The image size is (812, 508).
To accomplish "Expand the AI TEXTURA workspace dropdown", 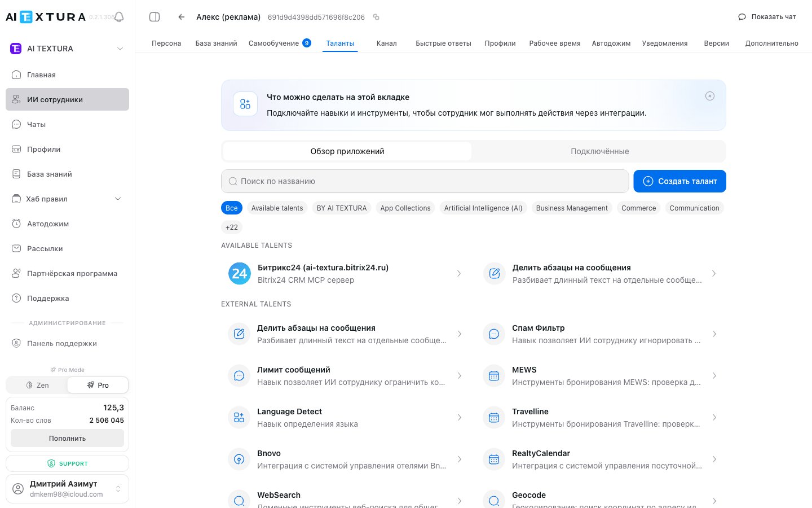I will (120, 49).
